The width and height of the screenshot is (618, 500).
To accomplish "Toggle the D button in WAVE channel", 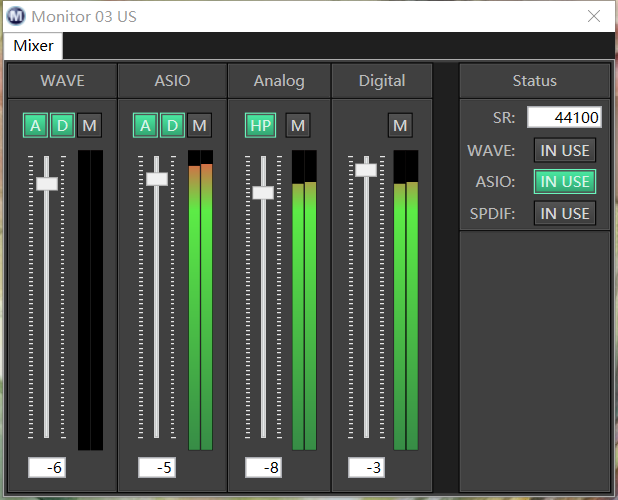I will coord(62,125).
